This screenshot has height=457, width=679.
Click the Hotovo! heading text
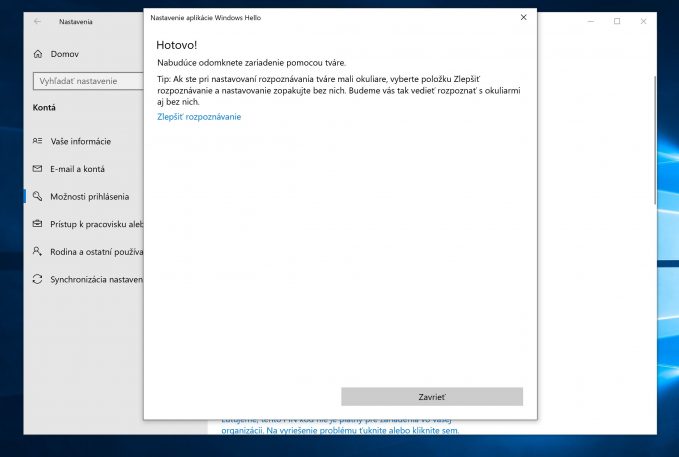click(177, 45)
